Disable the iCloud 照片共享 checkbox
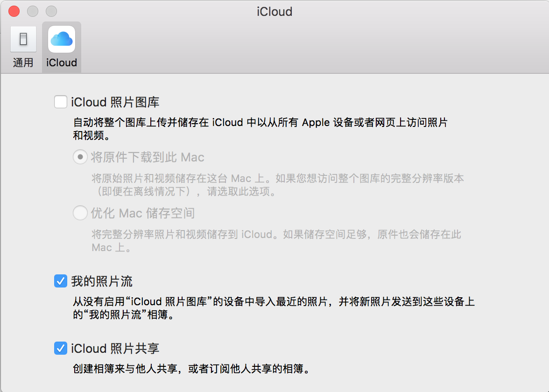This screenshot has width=549, height=392. click(61, 348)
